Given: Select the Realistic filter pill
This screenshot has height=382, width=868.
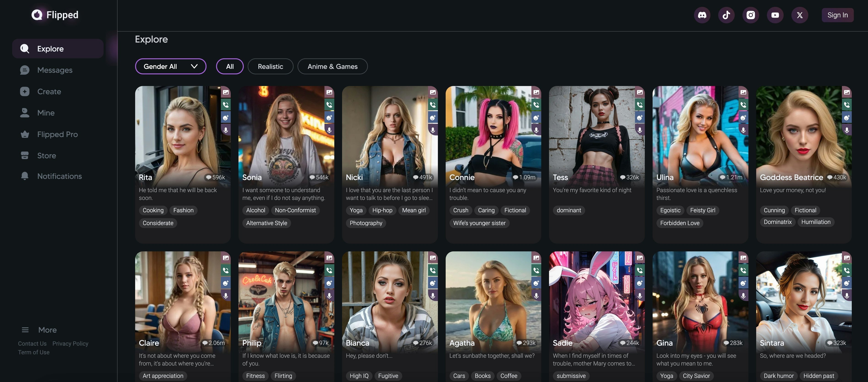Looking at the screenshot, I should pyautogui.click(x=270, y=66).
